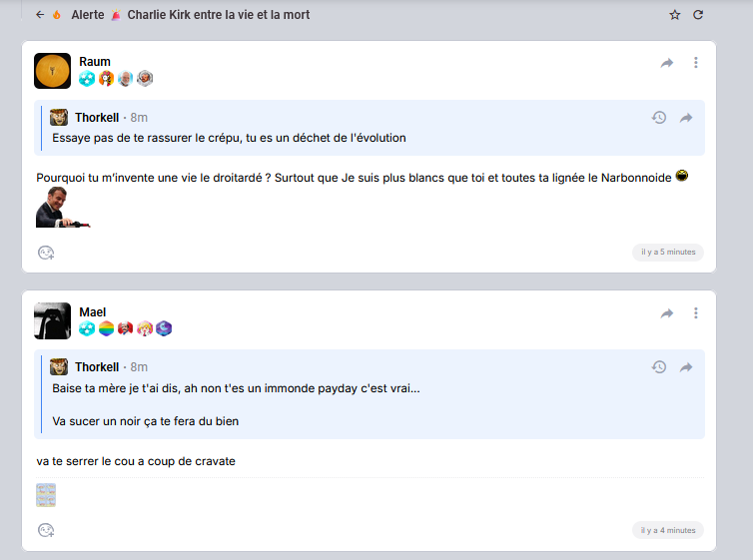Open the "il y a 4 minutes" timestamp

click(668, 530)
